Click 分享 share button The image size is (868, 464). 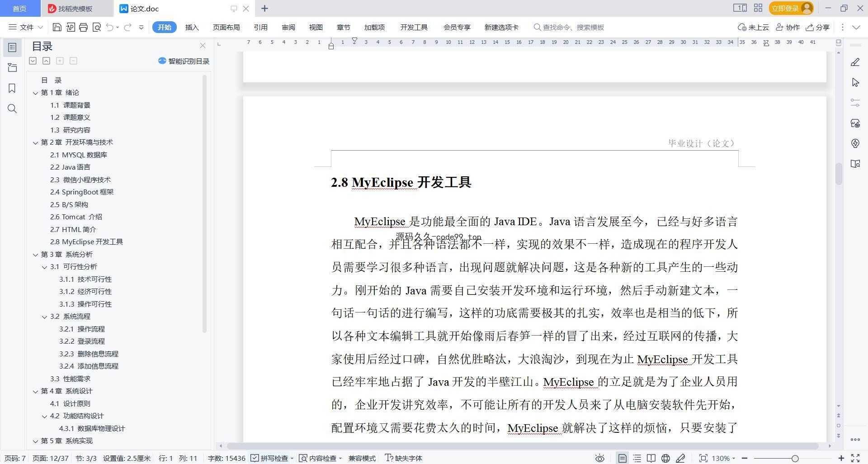(x=818, y=27)
